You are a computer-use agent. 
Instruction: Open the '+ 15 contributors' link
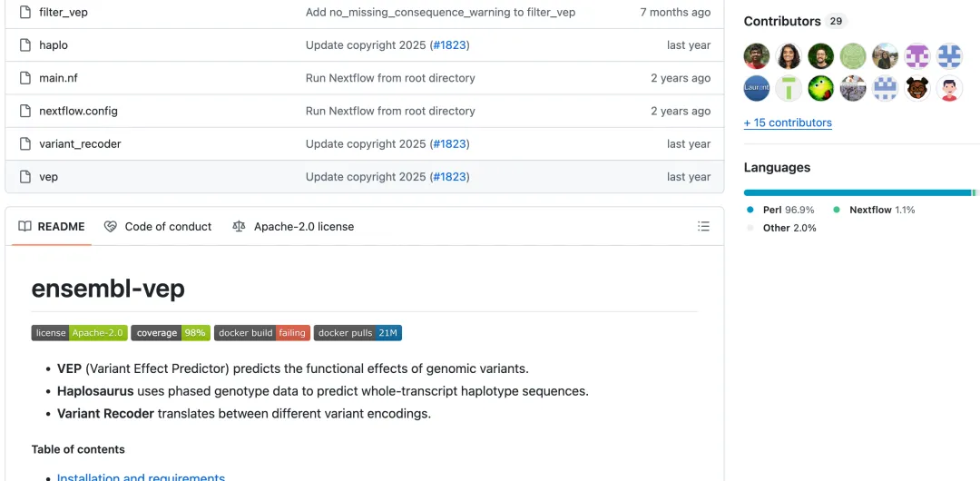click(788, 123)
